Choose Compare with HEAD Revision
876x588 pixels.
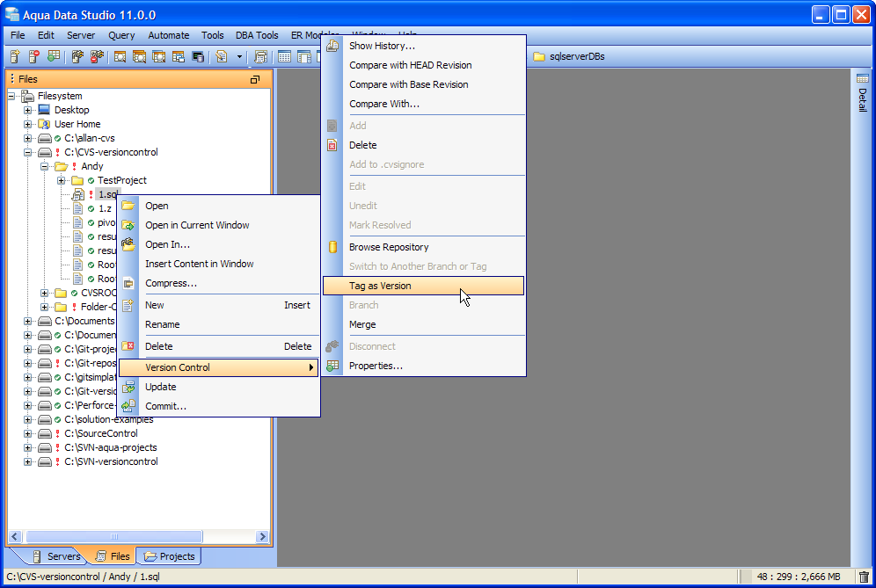click(x=423, y=65)
